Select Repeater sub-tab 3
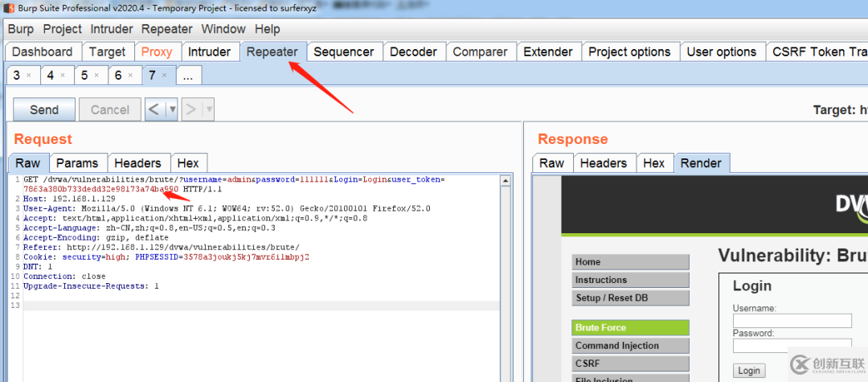Viewport: 868px width, 382px height. pyautogui.click(x=17, y=76)
